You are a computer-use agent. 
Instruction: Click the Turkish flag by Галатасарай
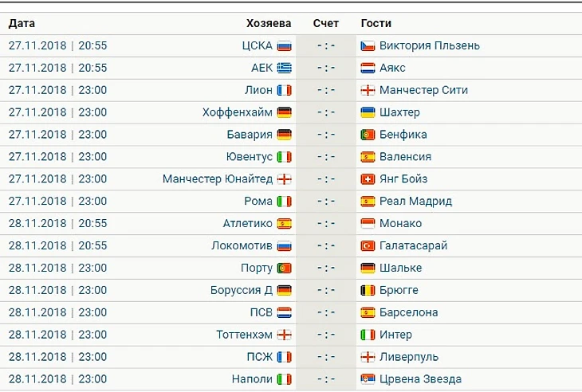368,246
